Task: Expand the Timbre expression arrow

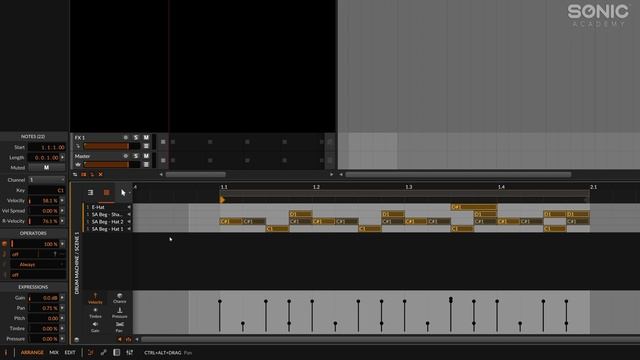Action: (x=62, y=329)
